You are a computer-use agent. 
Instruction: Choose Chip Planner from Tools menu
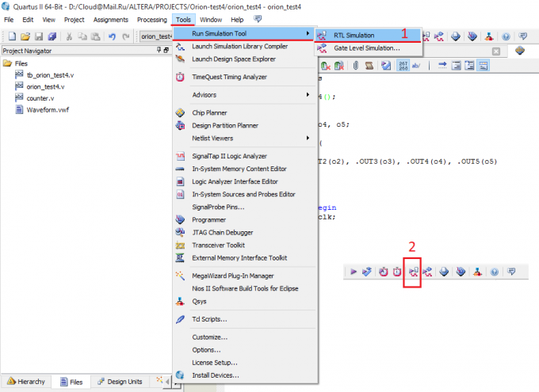[x=245, y=112]
